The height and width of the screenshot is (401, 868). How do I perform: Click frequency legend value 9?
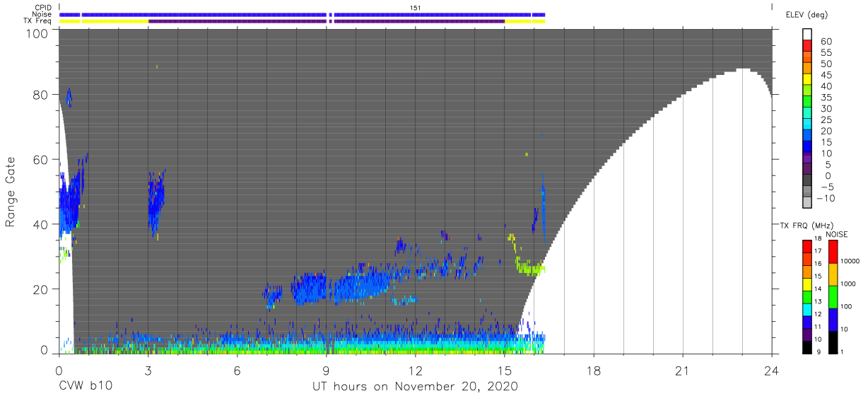[x=820, y=351]
